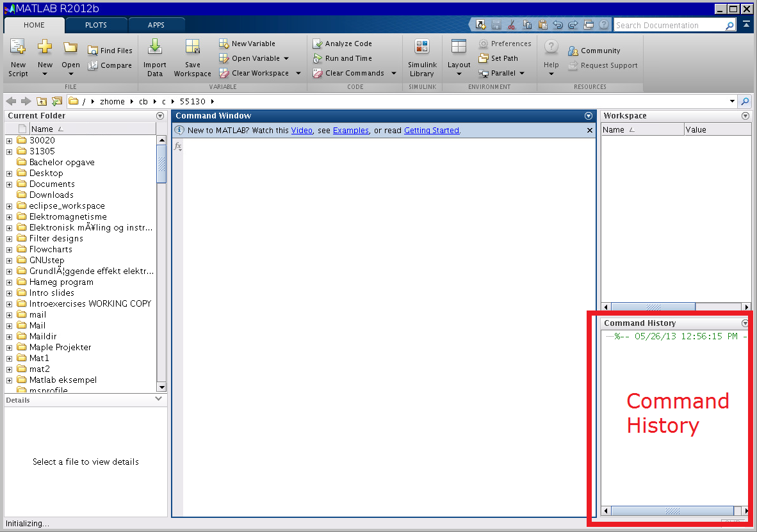Open the address bar path dropdown
Screen dimensions: 757x532
pyautogui.click(x=733, y=101)
